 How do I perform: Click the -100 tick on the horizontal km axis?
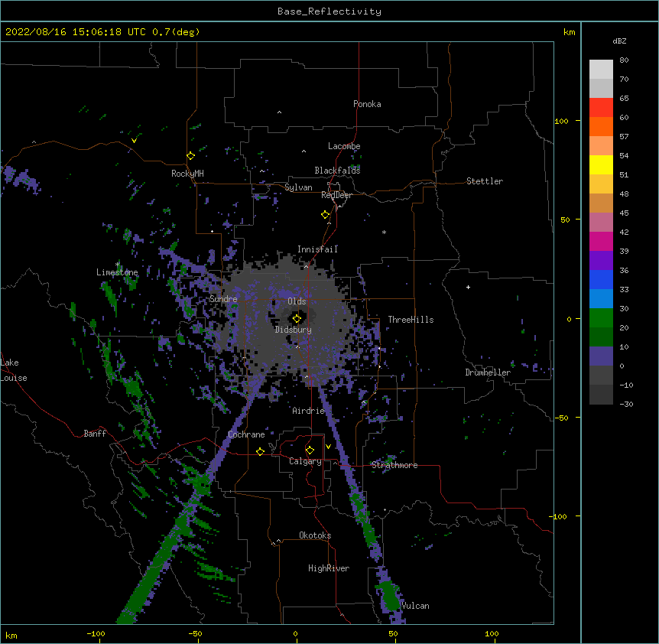pos(96,633)
